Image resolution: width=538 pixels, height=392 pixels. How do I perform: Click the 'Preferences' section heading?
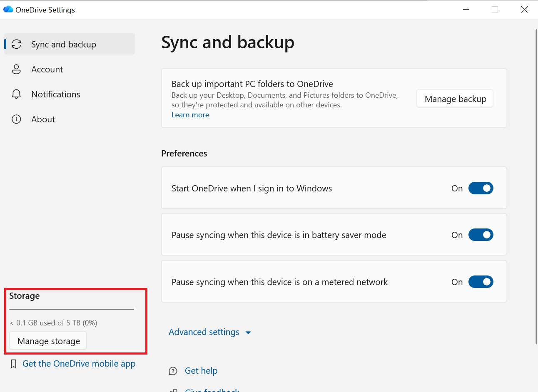[x=184, y=154]
